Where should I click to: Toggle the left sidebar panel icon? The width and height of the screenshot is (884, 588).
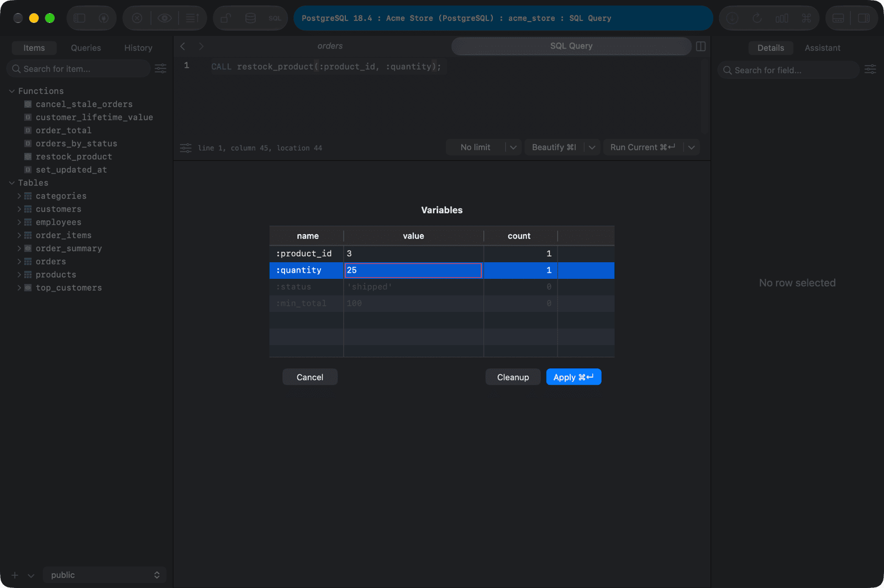click(80, 18)
